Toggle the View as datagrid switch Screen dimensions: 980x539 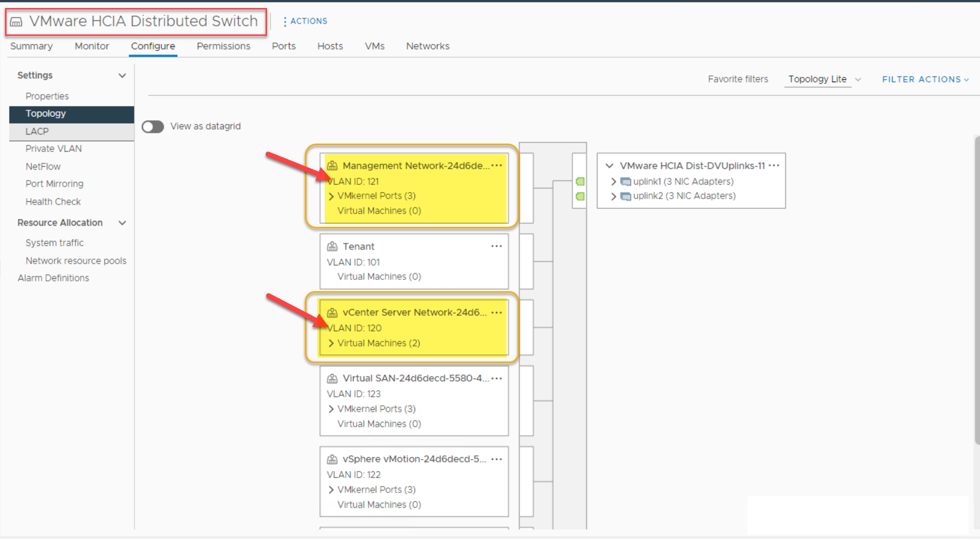point(153,127)
